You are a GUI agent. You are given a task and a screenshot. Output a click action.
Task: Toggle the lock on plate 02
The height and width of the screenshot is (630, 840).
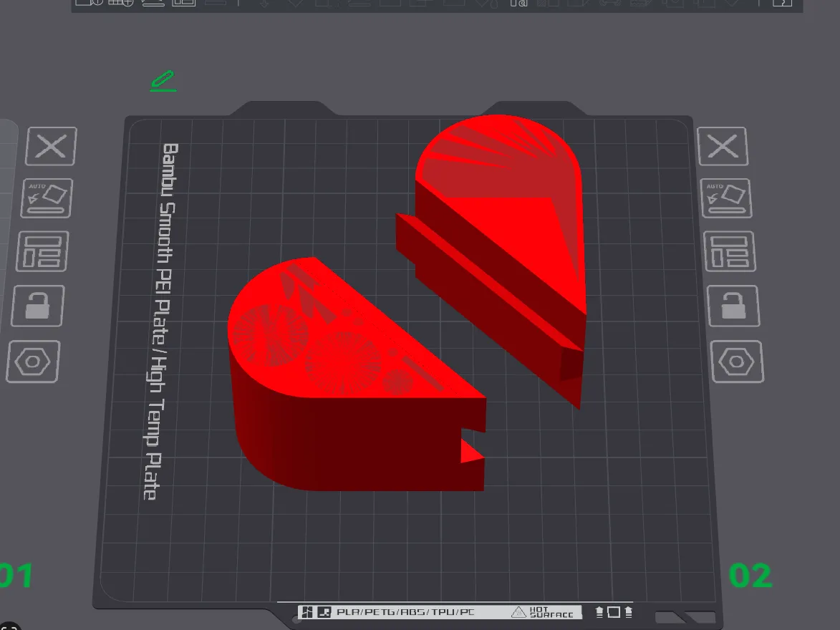733,306
